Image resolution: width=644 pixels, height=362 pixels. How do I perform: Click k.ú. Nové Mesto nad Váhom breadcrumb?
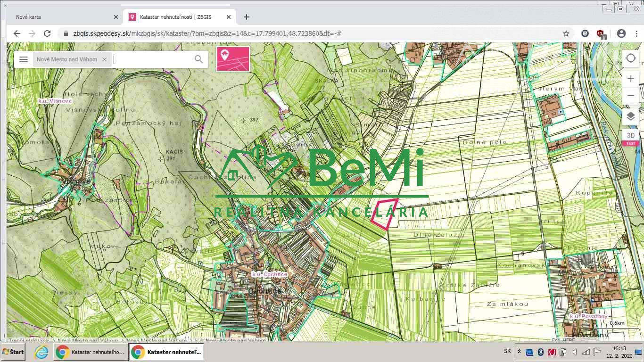[231, 340]
